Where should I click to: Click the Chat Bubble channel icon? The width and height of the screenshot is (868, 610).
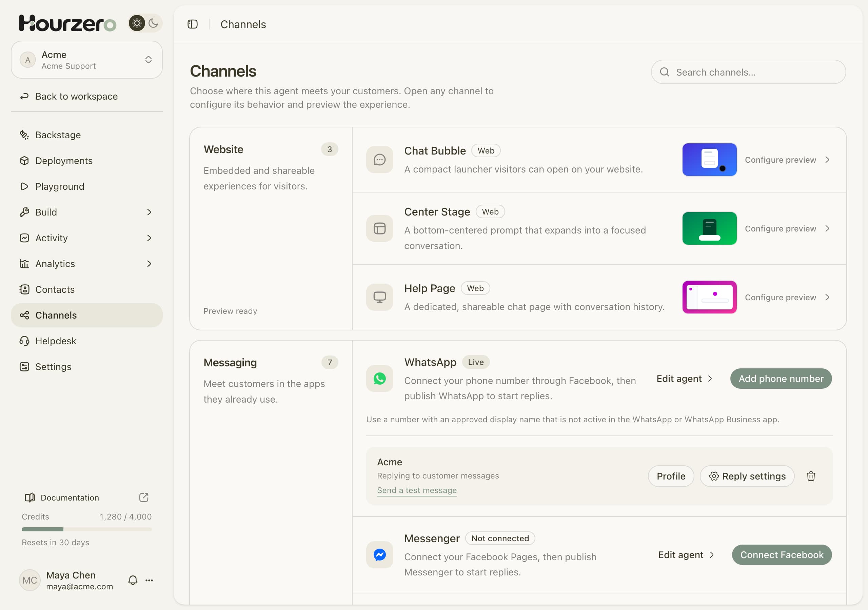click(379, 160)
